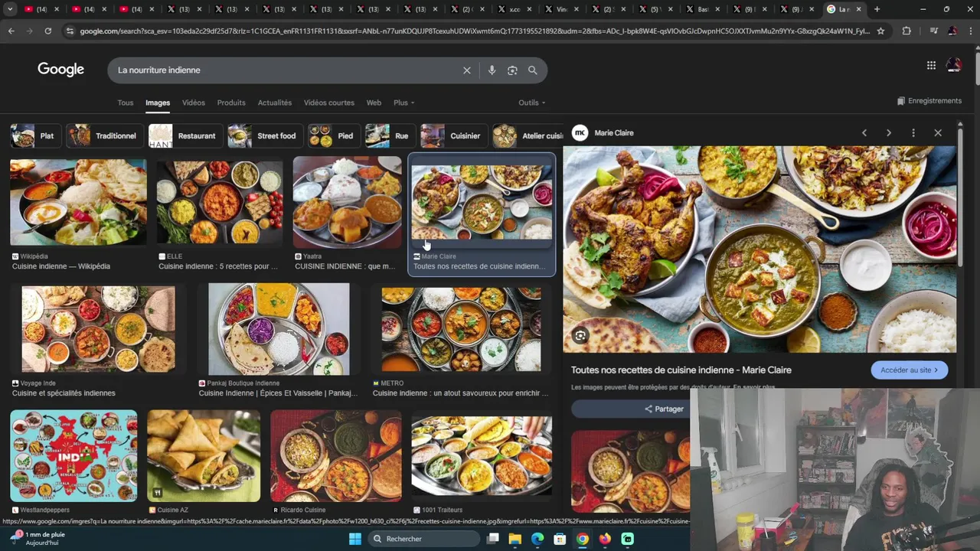This screenshot has height=551, width=980.
Task: Open the Westlandpeppers India map thumbnail
Action: (73, 456)
